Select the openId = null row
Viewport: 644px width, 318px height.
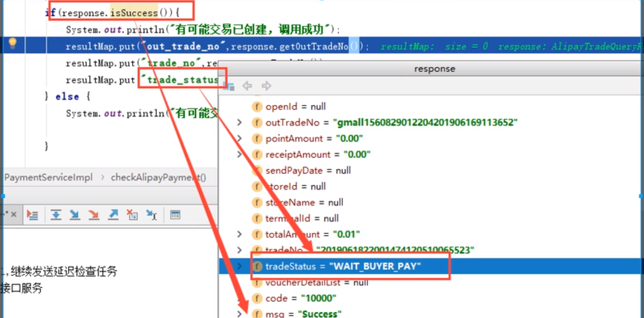click(431, 107)
